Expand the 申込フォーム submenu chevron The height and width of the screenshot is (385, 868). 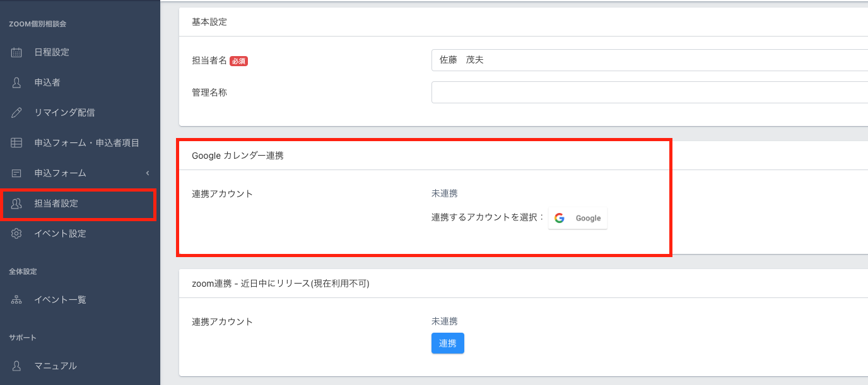click(148, 173)
